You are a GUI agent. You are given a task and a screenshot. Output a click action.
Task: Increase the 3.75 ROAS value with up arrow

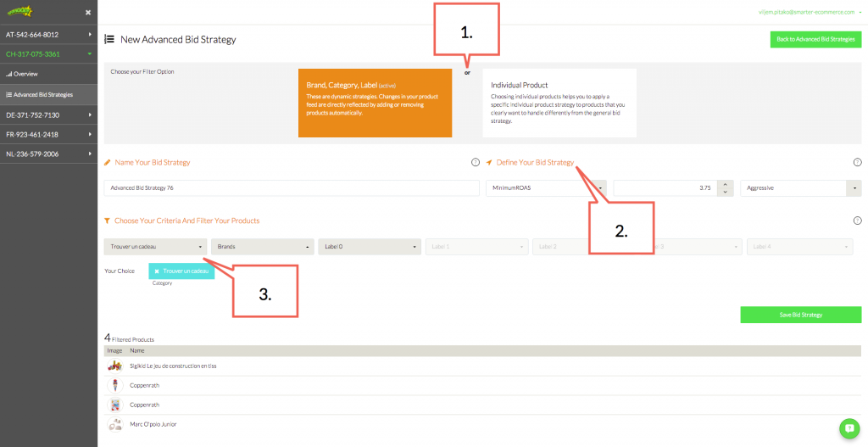click(x=726, y=184)
